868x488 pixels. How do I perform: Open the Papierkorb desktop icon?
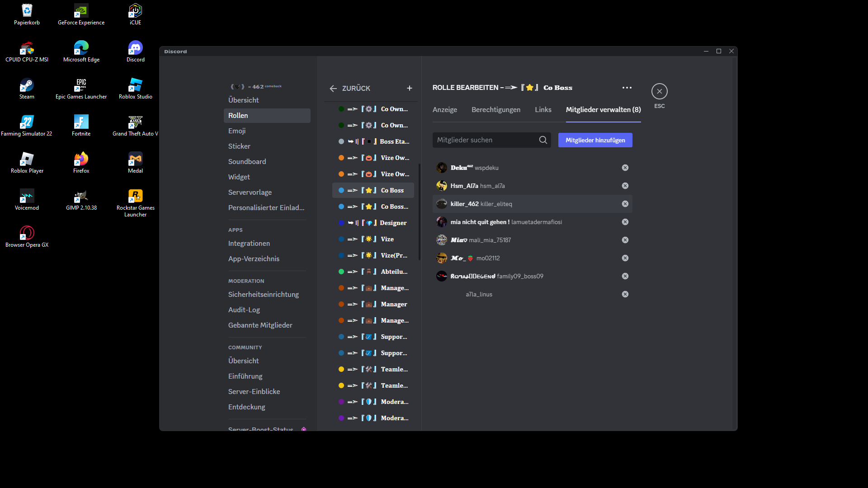27,14
